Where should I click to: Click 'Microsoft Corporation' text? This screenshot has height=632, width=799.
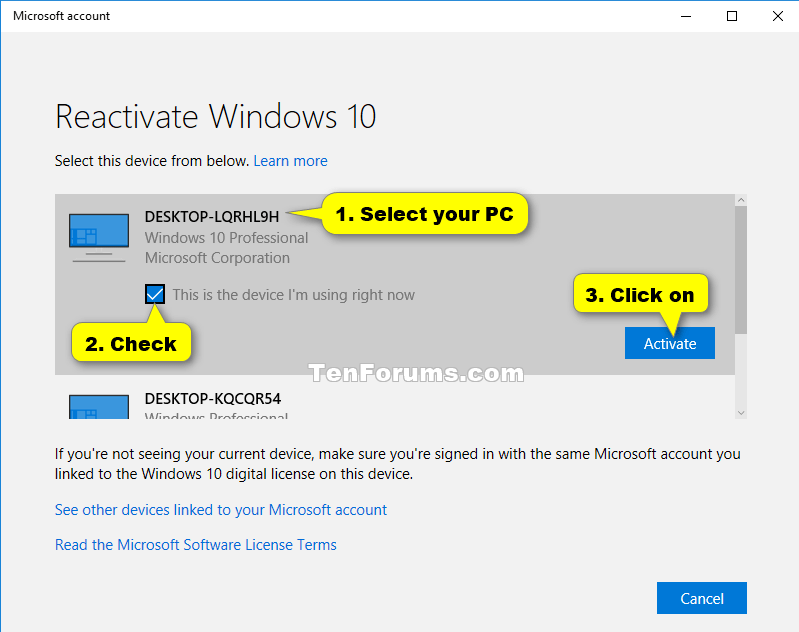click(218, 258)
